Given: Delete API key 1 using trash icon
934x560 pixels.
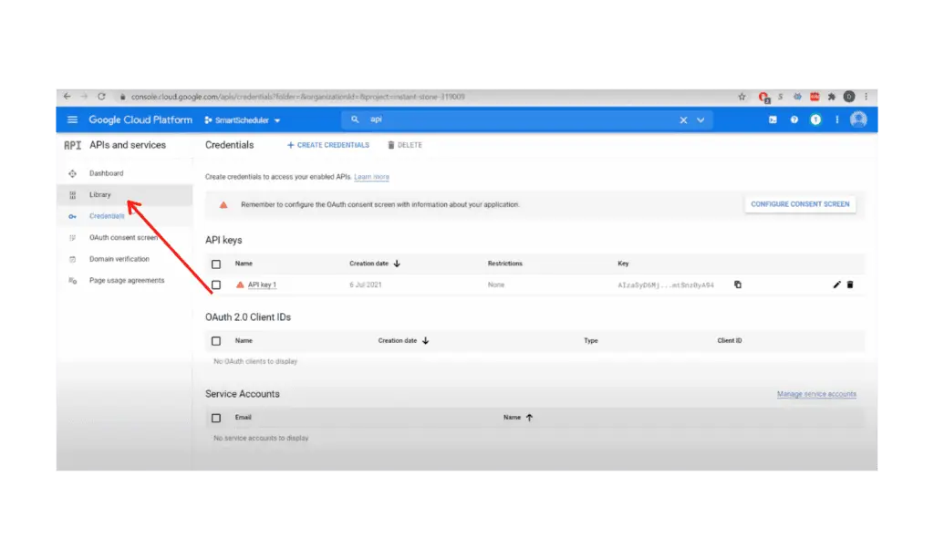Looking at the screenshot, I should [x=850, y=285].
